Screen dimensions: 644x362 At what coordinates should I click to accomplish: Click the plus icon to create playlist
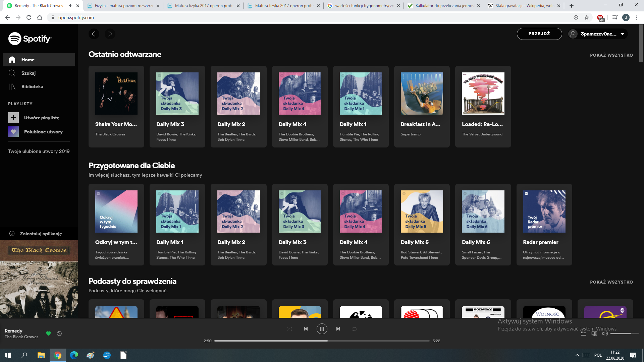(13, 118)
